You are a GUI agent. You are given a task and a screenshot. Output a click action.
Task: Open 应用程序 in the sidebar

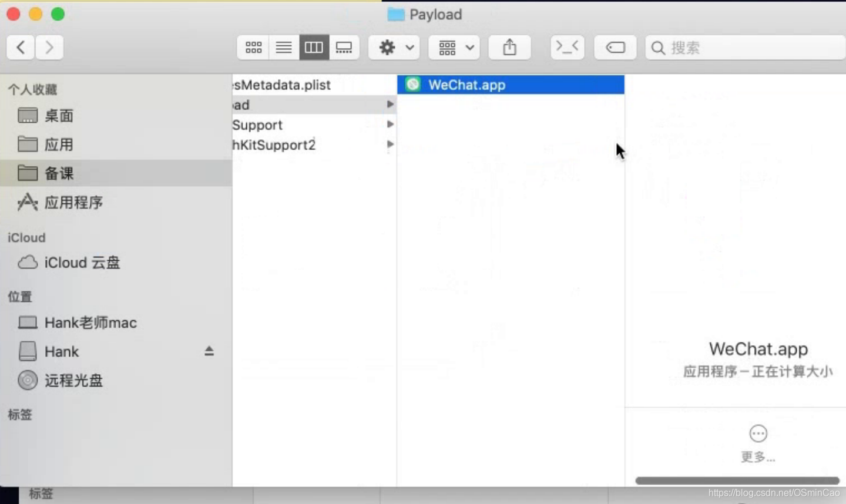click(116, 203)
